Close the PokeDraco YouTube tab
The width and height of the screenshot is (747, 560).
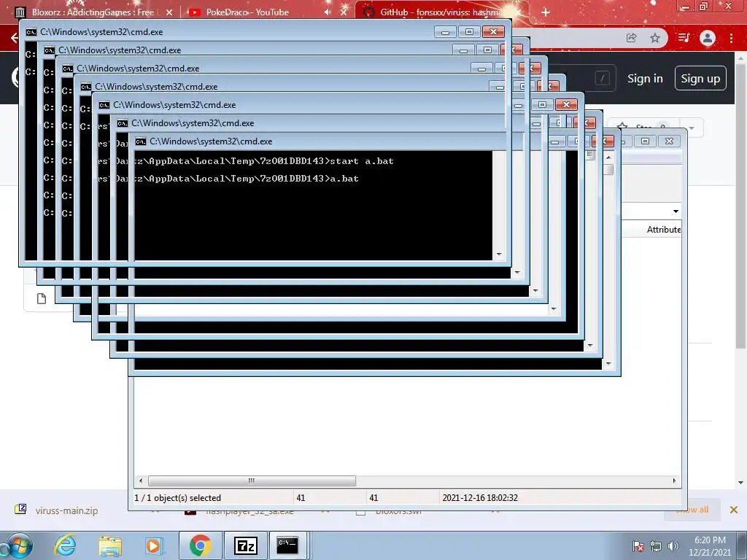pos(344,12)
